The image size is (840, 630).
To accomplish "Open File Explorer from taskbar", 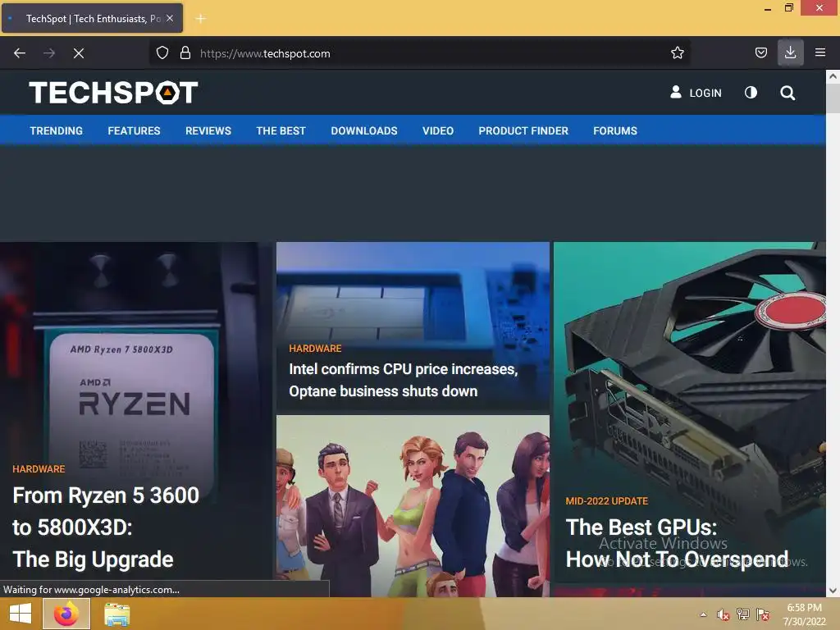I will [x=116, y=614].
